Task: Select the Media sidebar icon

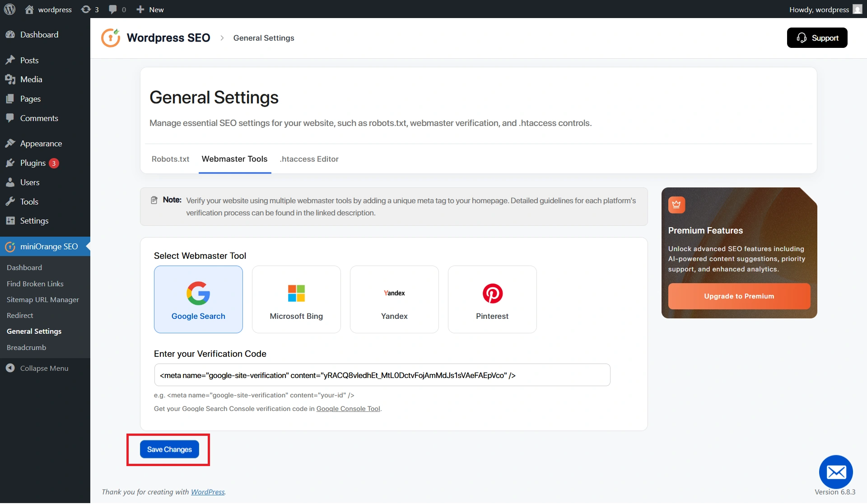Action: click(11, 79)
